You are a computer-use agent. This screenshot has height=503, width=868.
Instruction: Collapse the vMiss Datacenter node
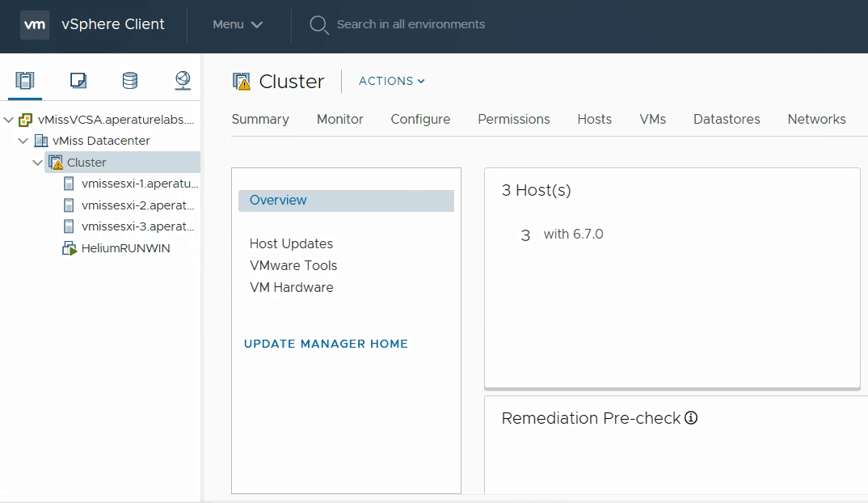[23, 141]
